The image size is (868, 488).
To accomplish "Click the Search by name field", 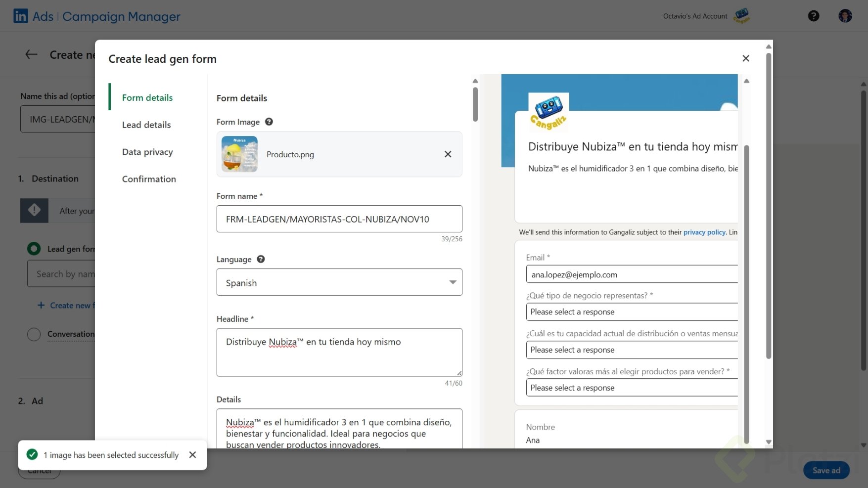I will pyautogui.click(x=61, y=274).
